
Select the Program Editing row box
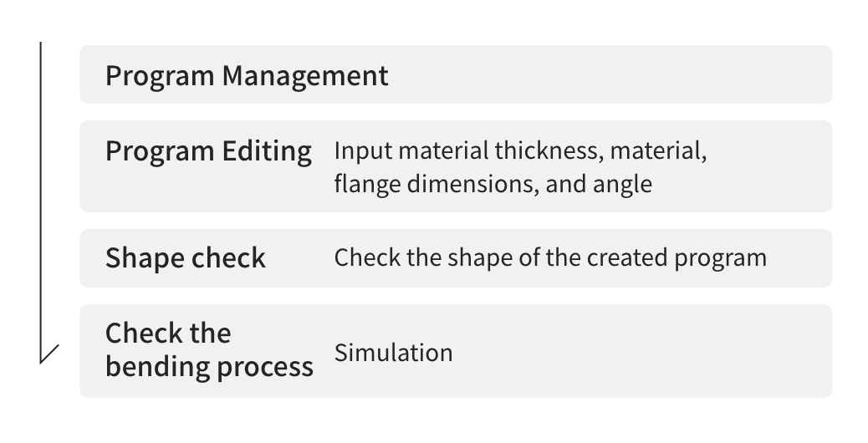456,166
